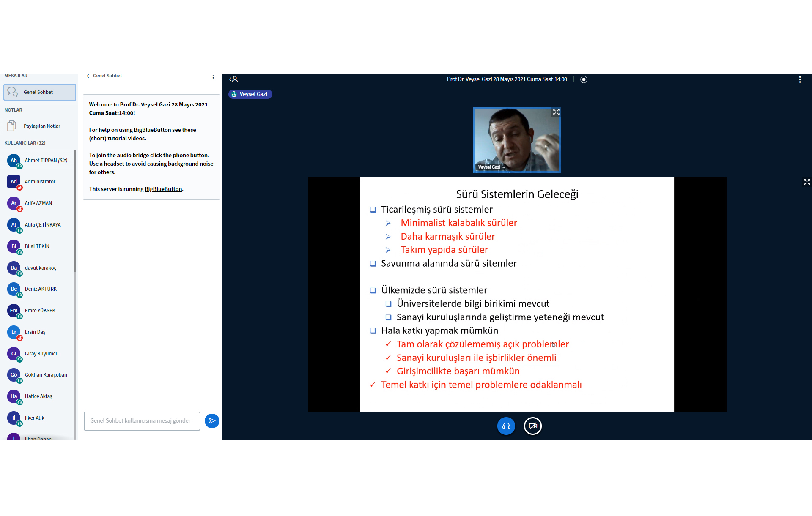
Task: Open the Genel Sohbet chat entry
Action: 40,92
